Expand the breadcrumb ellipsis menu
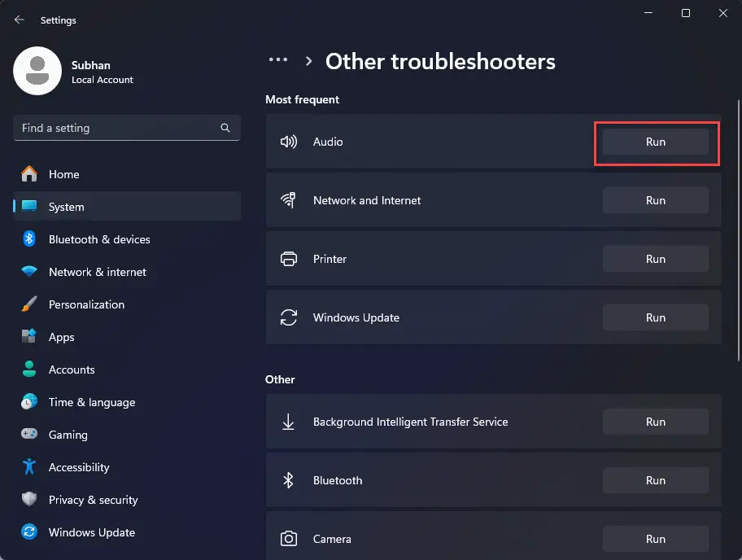The height and width of the screenshot is (560, 742). pyautogui.click(x=278, y=59)
